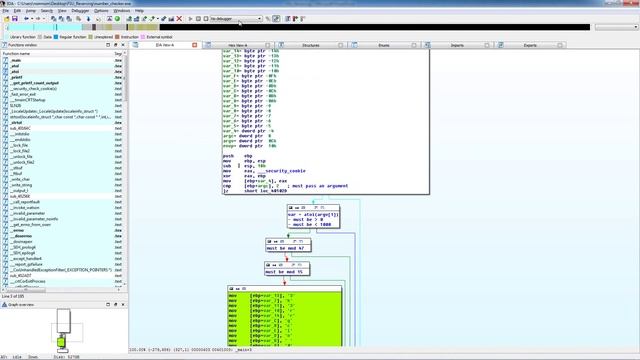
Task: Select __unlock_file2 function row
Action: click(62, 162)
